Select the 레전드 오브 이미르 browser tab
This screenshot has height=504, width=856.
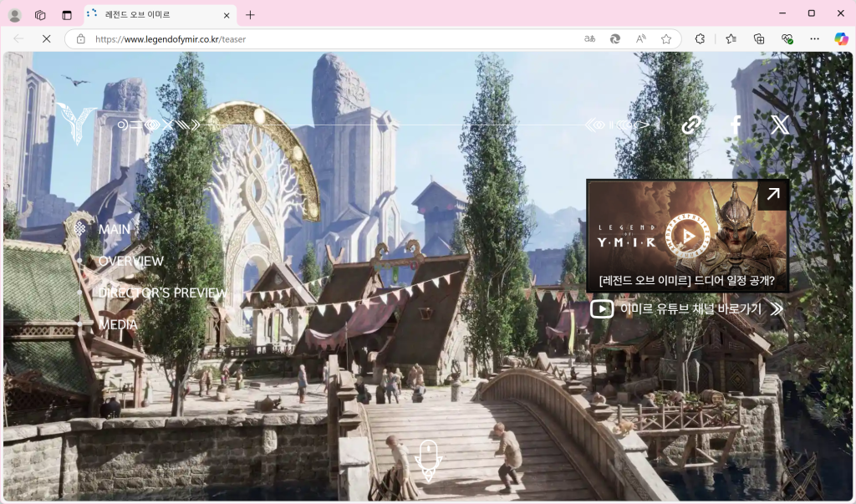pos(160,15)
